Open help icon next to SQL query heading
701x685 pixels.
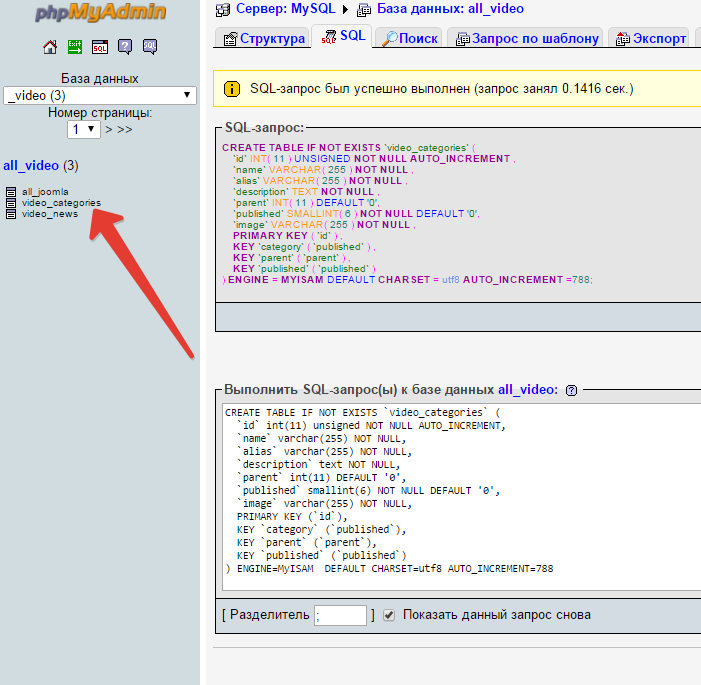pos(571,390)
